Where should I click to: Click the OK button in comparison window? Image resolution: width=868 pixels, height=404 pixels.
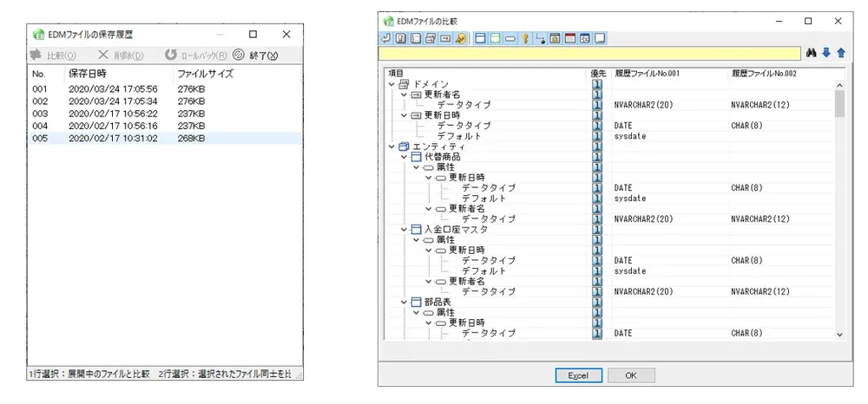click(631, 375)
